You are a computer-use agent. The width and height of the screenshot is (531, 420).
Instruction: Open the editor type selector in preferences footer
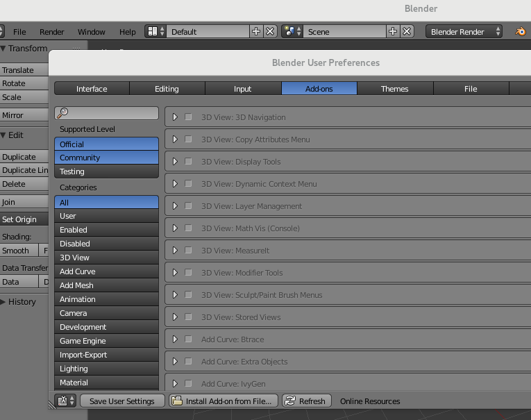coord(65,401)
